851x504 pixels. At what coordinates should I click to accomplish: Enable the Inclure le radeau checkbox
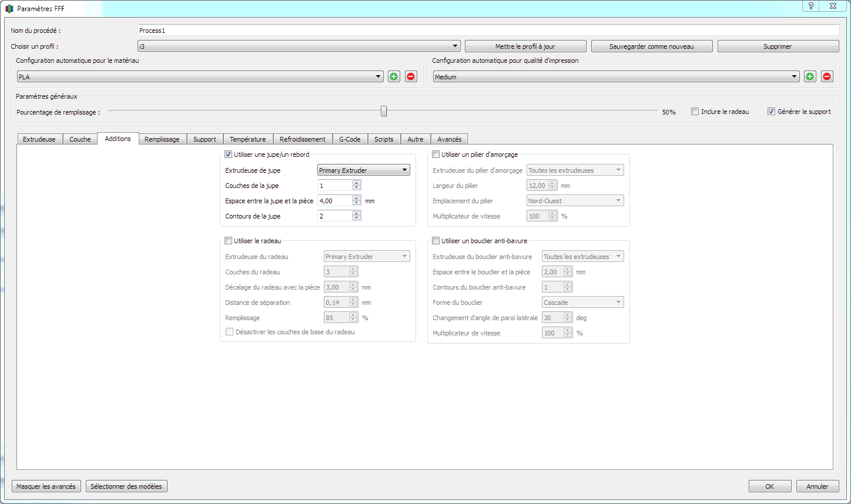[x=695, y=112]
